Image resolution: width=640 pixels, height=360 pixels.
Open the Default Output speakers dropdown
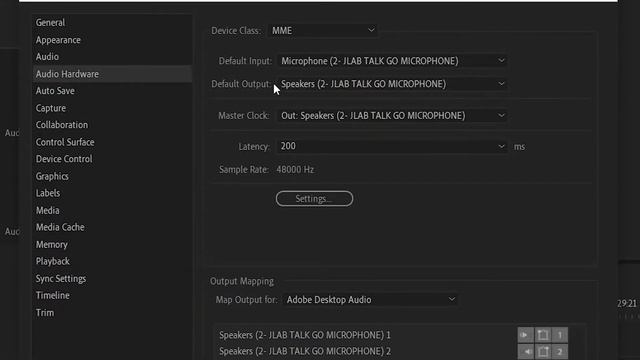coord(392,84)
